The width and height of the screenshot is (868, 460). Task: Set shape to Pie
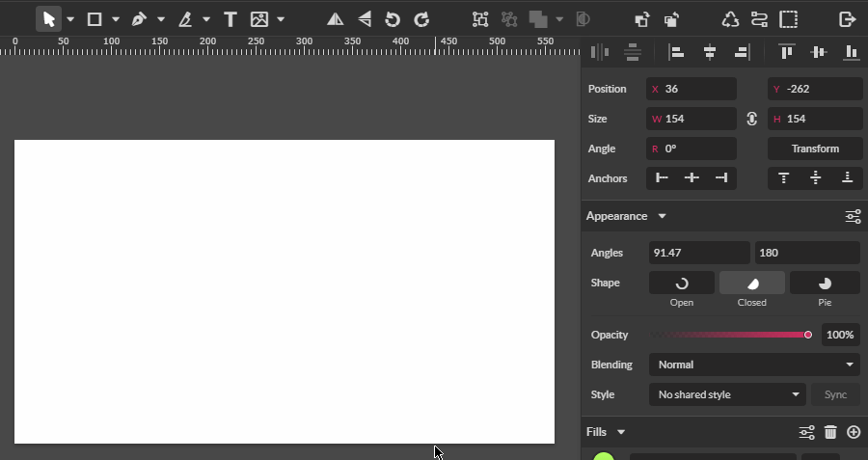pos(825,283)
